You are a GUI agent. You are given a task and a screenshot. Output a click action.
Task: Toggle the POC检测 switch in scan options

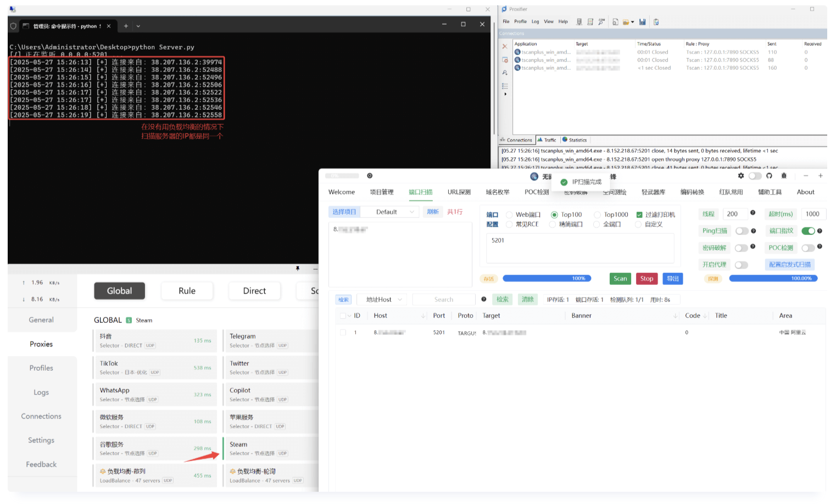pos(808,248)
